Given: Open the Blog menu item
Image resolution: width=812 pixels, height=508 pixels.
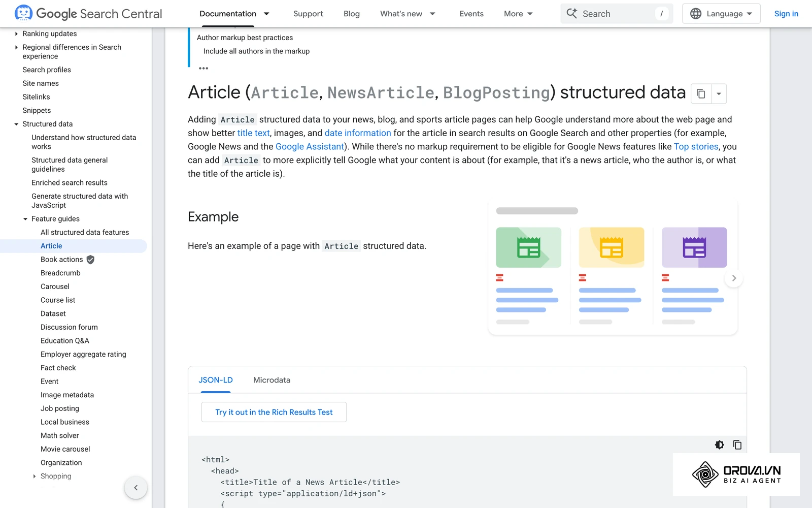Looking at the screenshot, I should pos(352,14).
